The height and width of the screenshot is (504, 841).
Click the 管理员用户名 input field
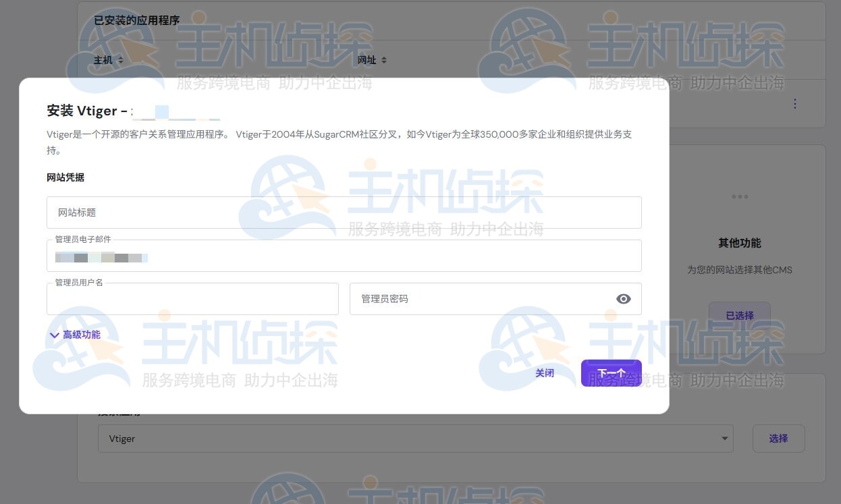pyautogui.click(x=192, y=298)
